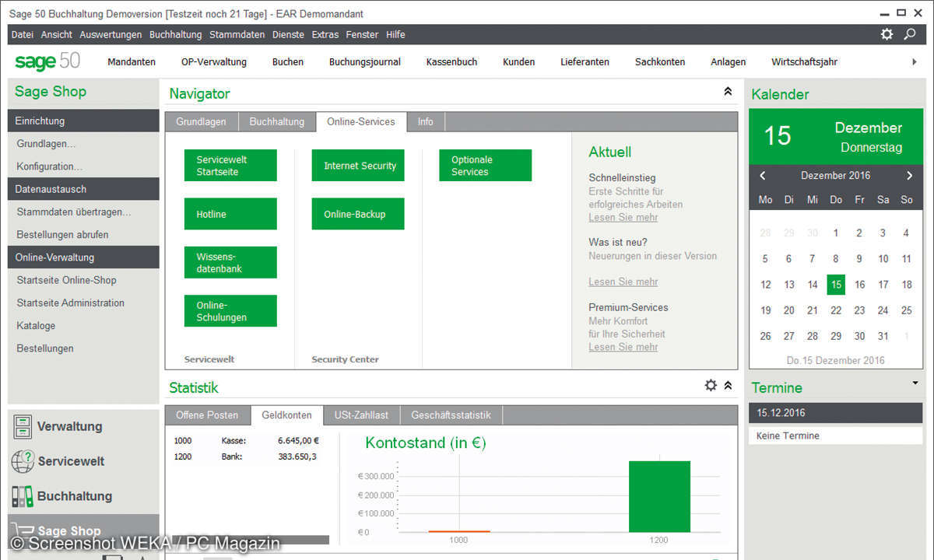934x560 pixels.
Task: Click Lesen Sie mehr under Premium-Services
Action: coord(623,348)
